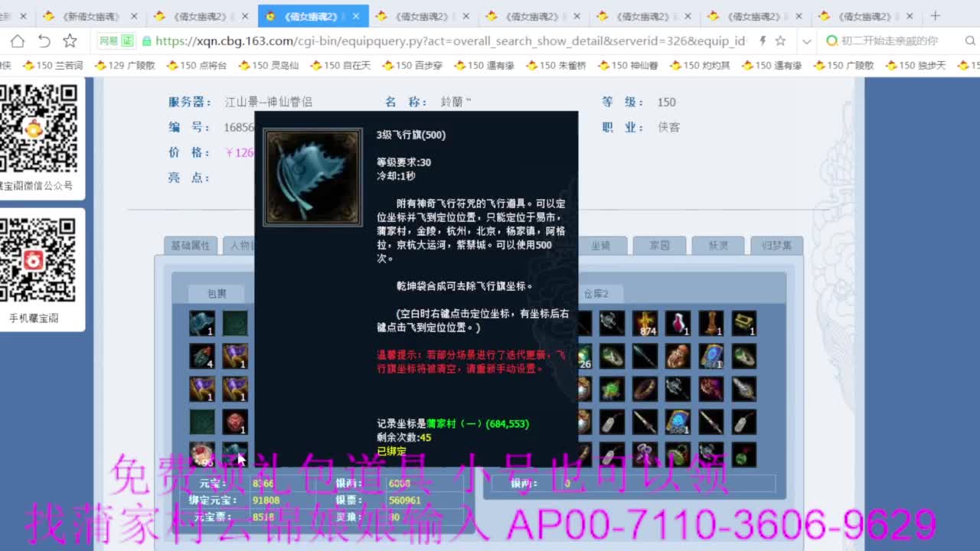The width and height of the screenshot is (980, 551).
Task: Select the 基础属性 tab
Action: coord(190,245)
